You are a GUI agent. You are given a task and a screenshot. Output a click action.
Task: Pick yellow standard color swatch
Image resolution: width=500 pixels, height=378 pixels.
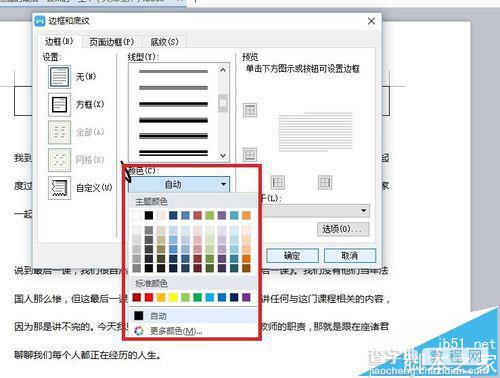pyautogui.click(x=173, y=297)
